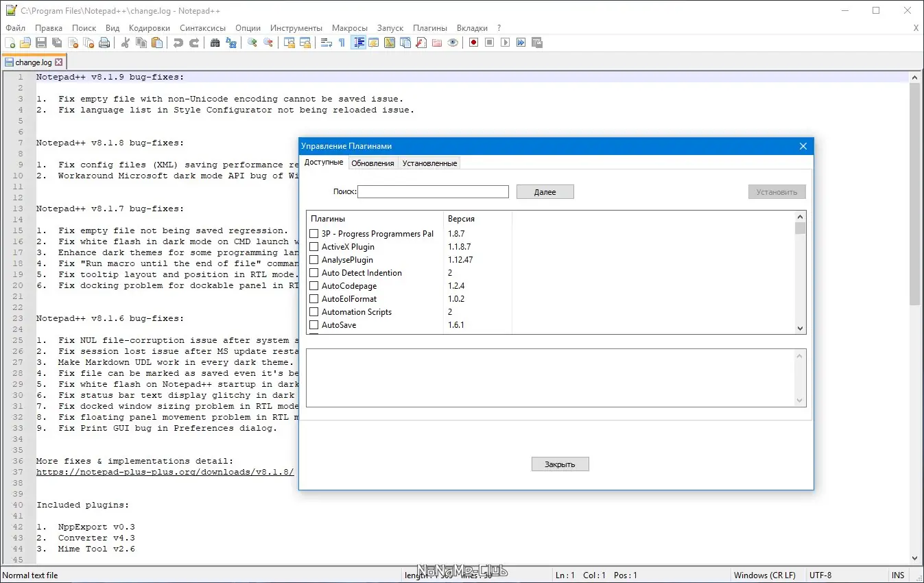Open Find with the binoculars icon

coord(215,43)
